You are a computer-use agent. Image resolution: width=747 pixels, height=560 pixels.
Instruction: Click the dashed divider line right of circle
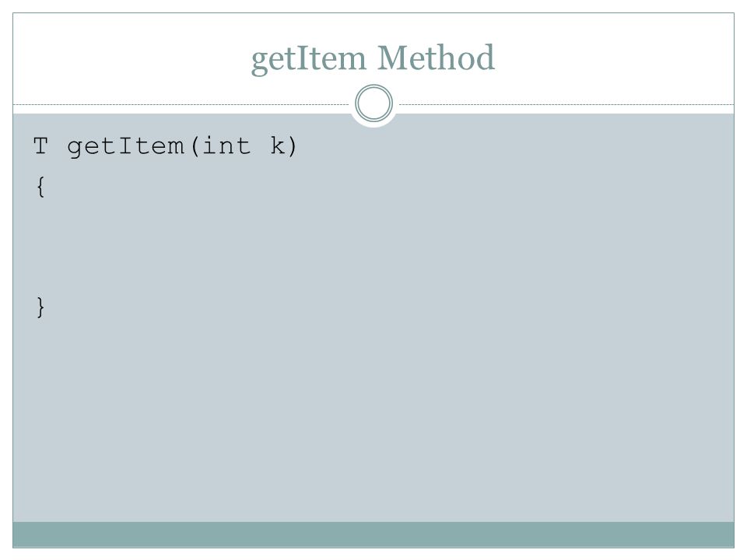tap(566, 104)
